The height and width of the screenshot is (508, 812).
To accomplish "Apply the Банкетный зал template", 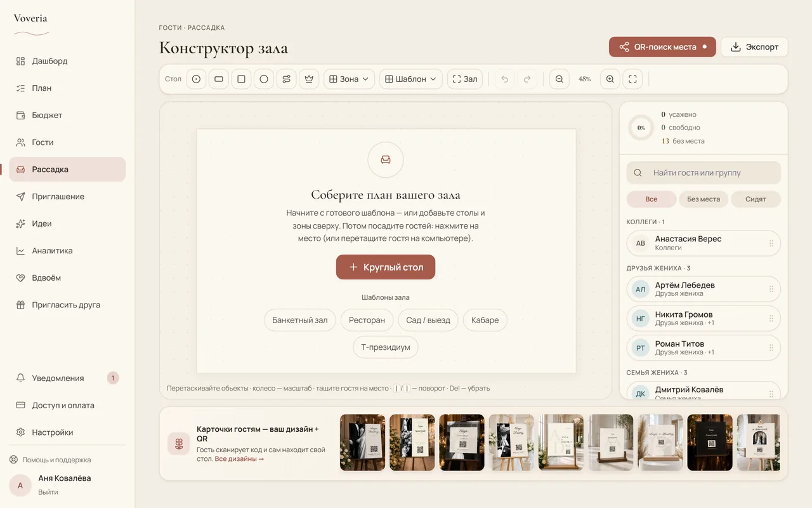I will (300, 320).
